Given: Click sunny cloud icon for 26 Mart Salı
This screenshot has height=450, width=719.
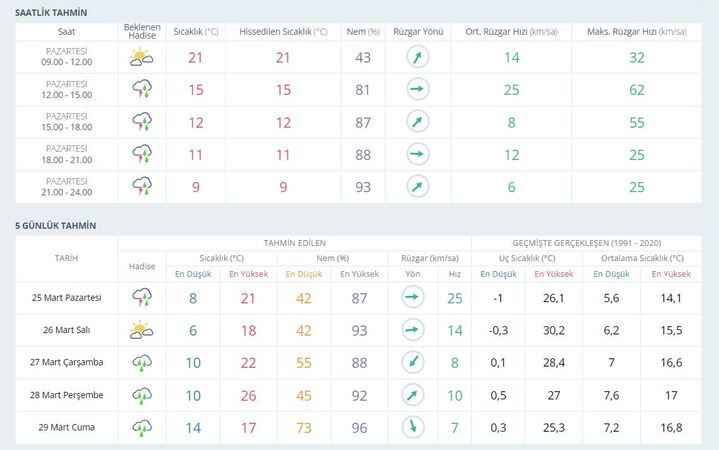Looking at the screenshot, I should pyautogui.click(x=141, y=330).
